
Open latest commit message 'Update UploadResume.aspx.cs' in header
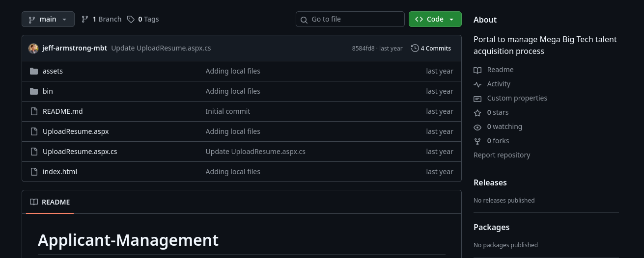(x=161, y=48)
